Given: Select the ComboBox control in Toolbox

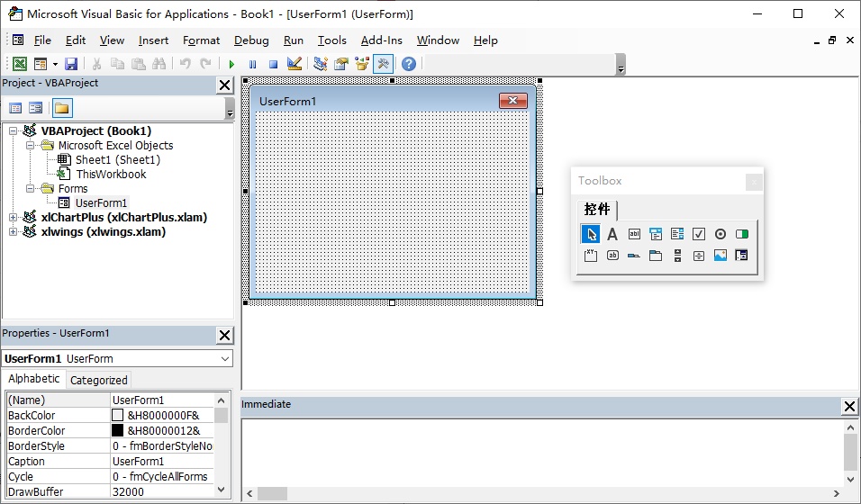Looking at the screenshot, I should pyautogui.click(x=656, y=234).
